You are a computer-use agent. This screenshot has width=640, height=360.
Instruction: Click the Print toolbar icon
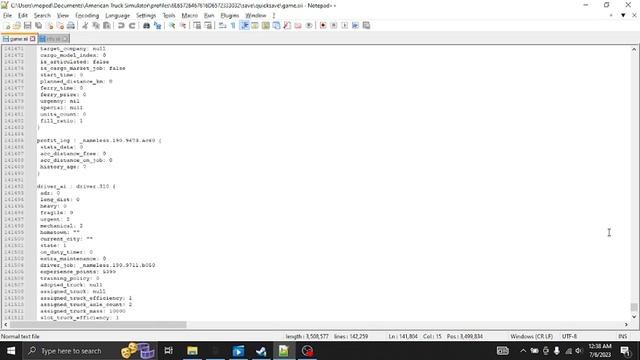click(x=71, y=25)
